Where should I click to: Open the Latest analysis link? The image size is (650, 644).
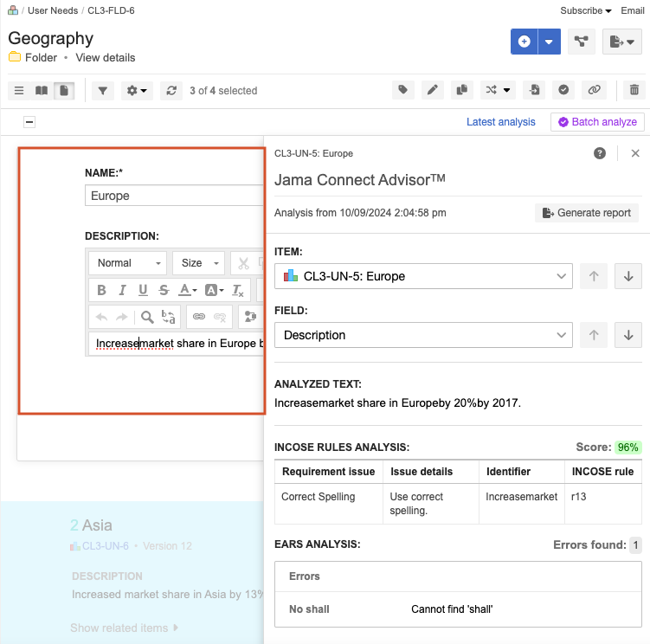pos(501,122)
